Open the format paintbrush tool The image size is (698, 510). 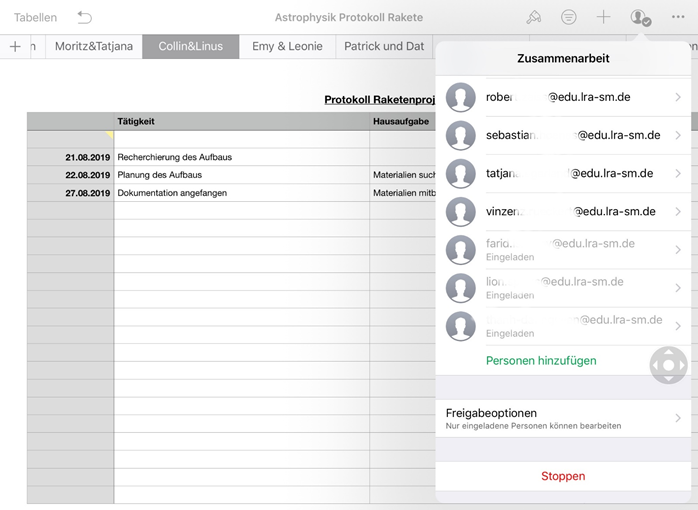(x=534, y=17)
